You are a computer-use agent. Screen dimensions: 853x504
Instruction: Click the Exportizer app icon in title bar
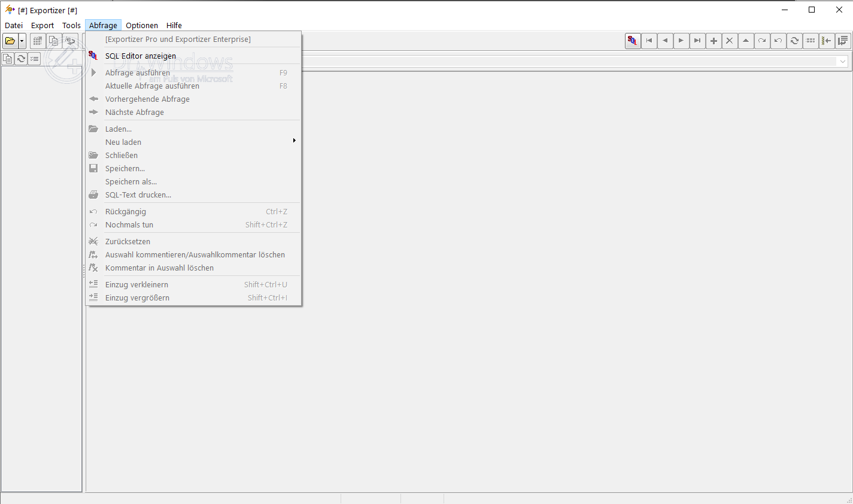pyautogui.click(x=10, y=10)
